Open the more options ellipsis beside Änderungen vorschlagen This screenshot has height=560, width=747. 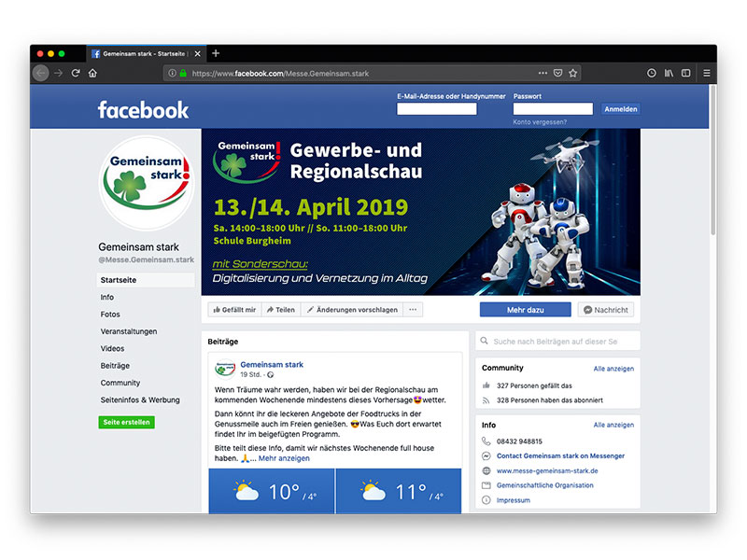coord(413,310)
